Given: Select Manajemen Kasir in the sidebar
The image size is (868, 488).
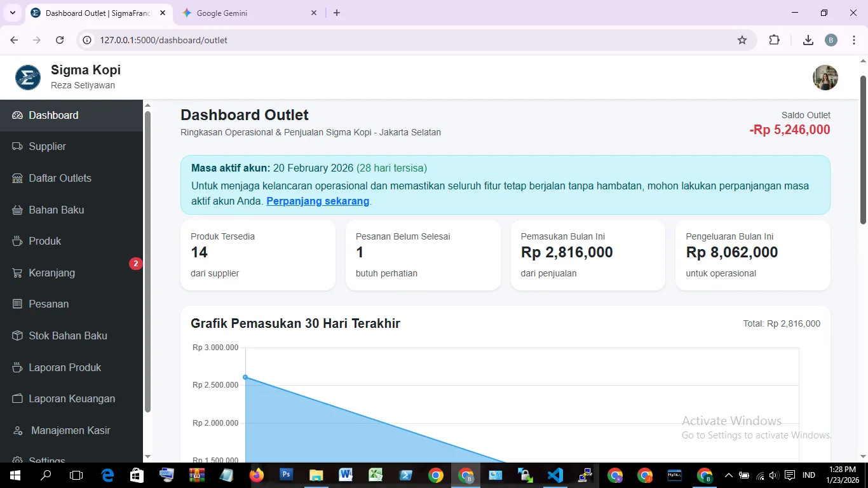Looking at the screenshot, I should [x=71, y=430].
